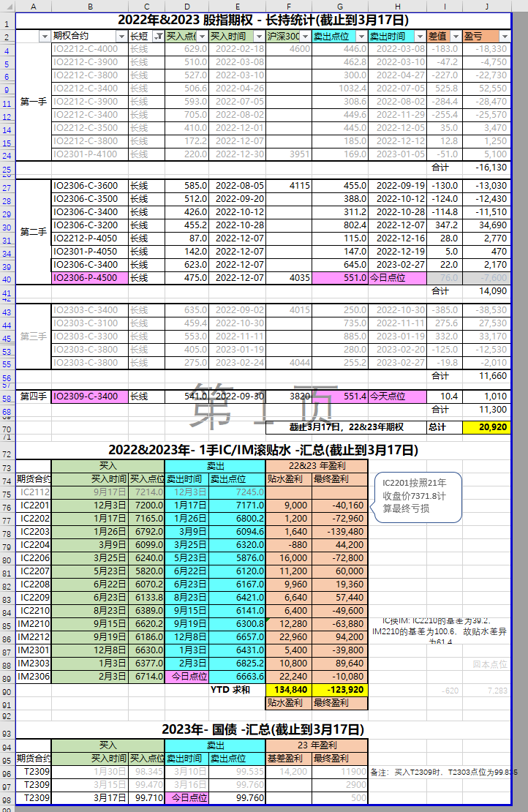Select row 70 header
The width and height of the screenshot is (528, 812).
(7, 429)
